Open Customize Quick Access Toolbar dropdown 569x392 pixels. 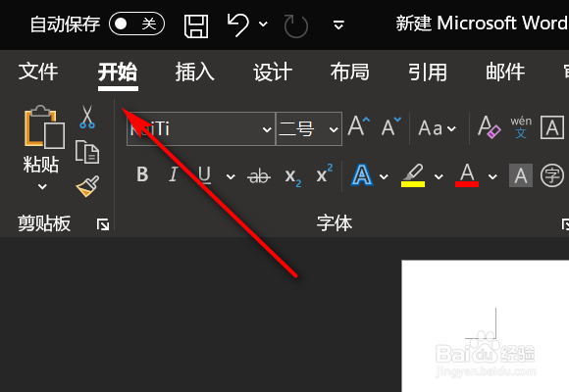pos(338,24)
